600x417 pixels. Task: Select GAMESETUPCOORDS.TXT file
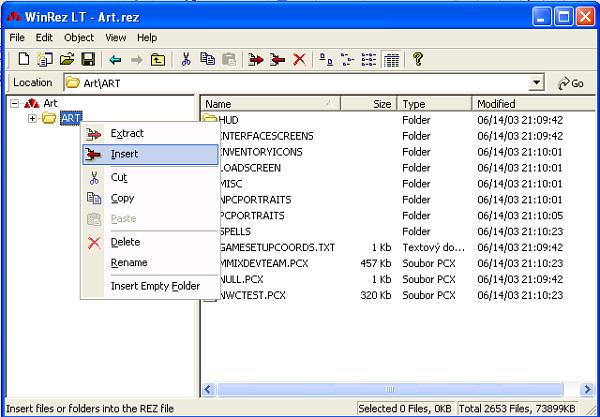pyautogui.click(x=398, y=248)
